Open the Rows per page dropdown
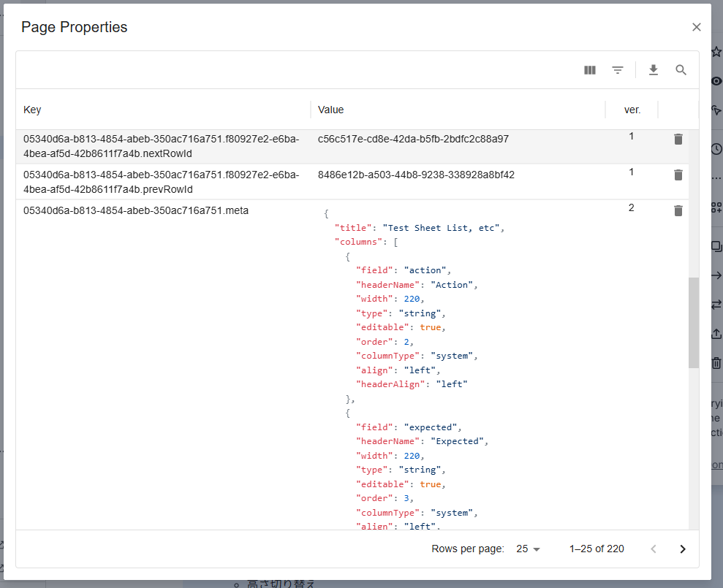Screen dimensions: 723x588 click(529, 549)
